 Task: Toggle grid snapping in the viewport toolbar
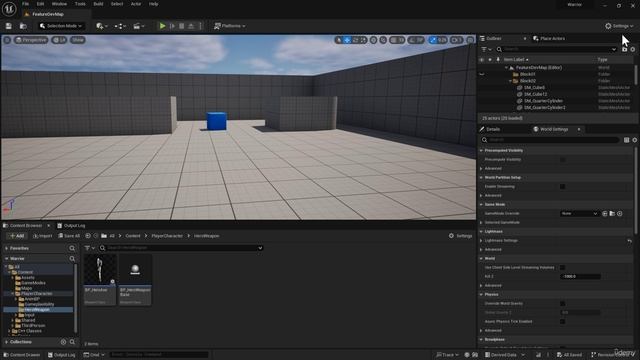393,40
